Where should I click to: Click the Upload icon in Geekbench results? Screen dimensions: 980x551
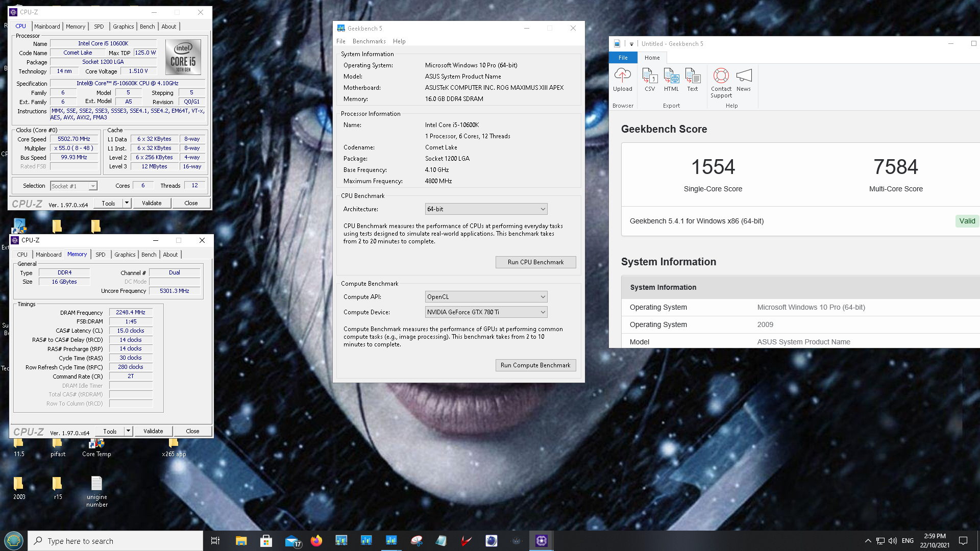click(x=622, y=80)
